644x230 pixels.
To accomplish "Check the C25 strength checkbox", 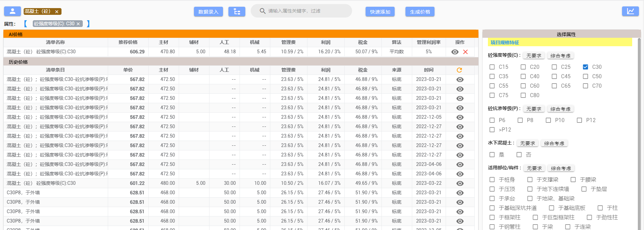I will pyautogui.click(x=554, y=67).
